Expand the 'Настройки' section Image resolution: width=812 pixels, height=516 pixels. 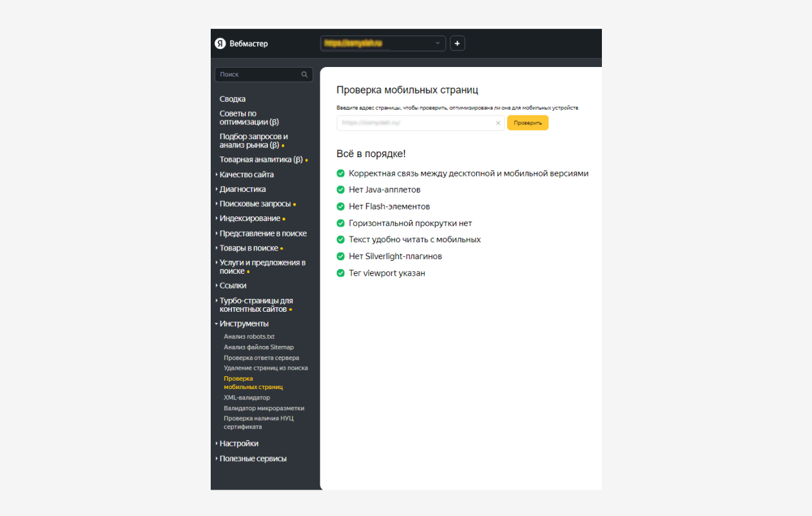(238, 444)
